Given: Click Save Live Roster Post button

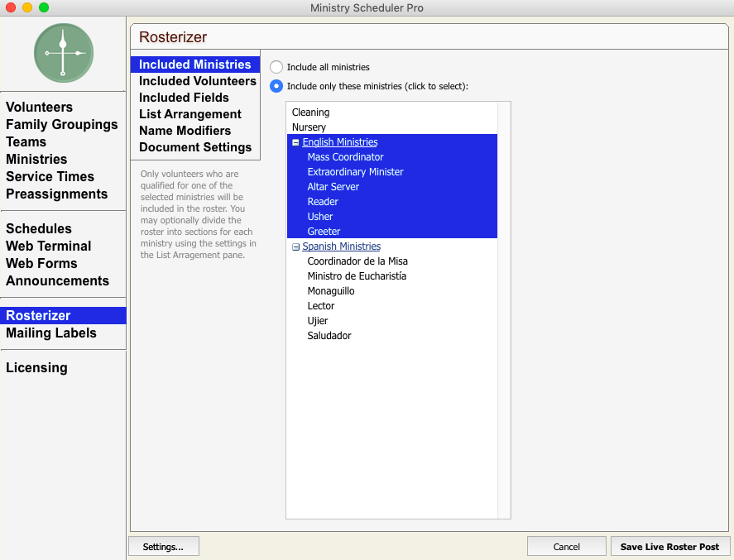Looking at the screenshot, I should [670, 546].
